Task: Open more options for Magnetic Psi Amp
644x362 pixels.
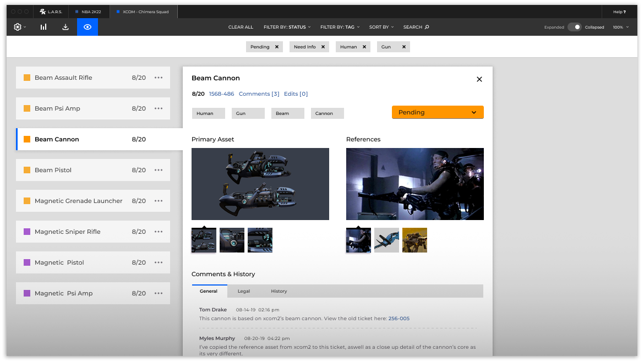Action: (x=159, y=293)
